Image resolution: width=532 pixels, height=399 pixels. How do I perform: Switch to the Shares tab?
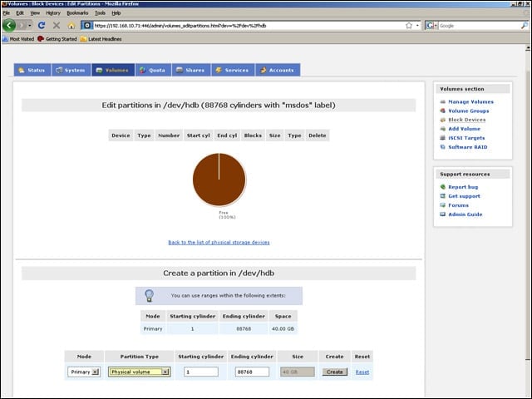pos(191,70)
